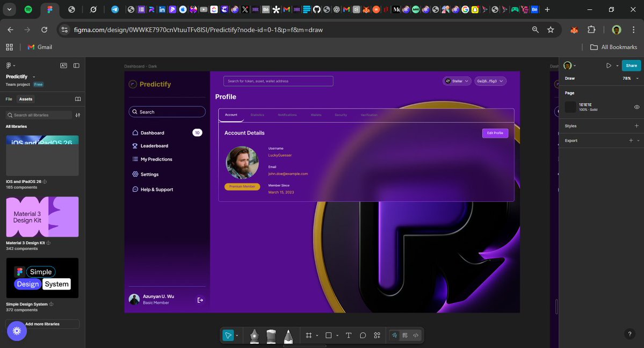
Task: Click the token search field in design
Action: click(x=278, y=81)
